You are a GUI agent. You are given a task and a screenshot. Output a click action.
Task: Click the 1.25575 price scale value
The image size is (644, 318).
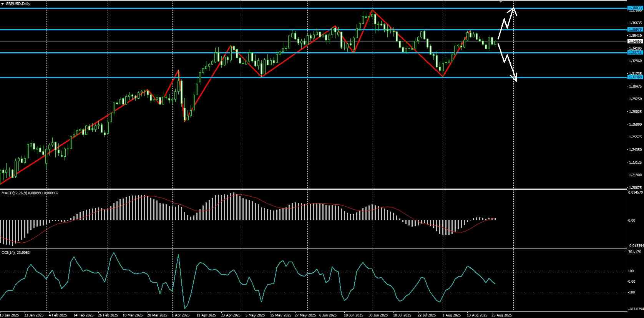[x=636, y=137]
